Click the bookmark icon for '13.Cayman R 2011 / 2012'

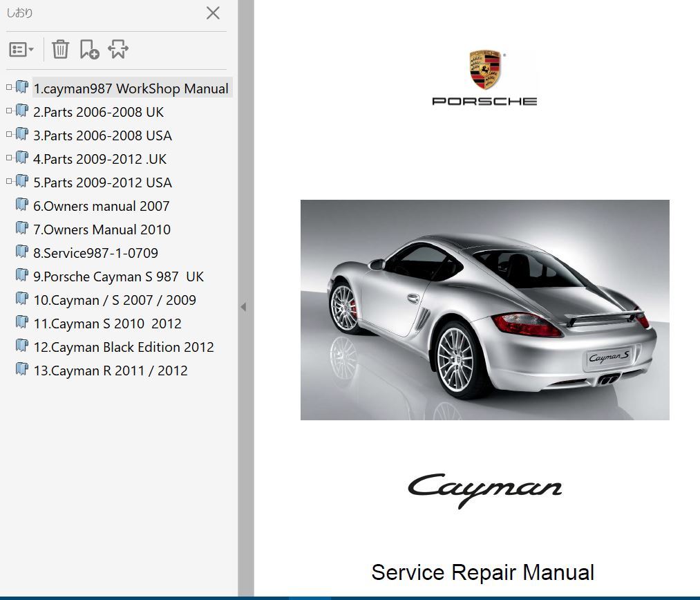coord(21,368)
